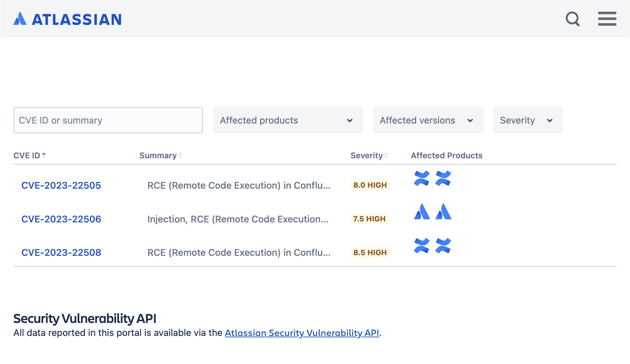Follow the Atlassian Security Vulnerability API link
Viewport: 630px width, 364px height.
click(x=302, y=333)
